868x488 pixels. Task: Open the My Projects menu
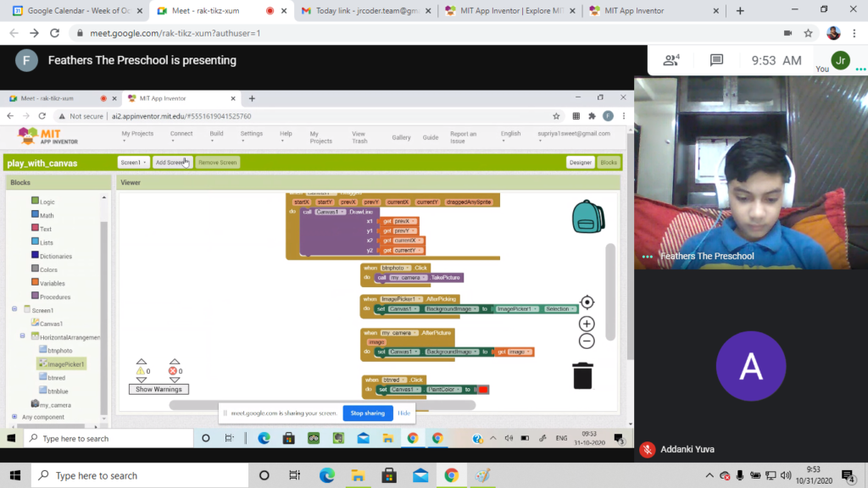pyautogui.click(x=138, y=134)
